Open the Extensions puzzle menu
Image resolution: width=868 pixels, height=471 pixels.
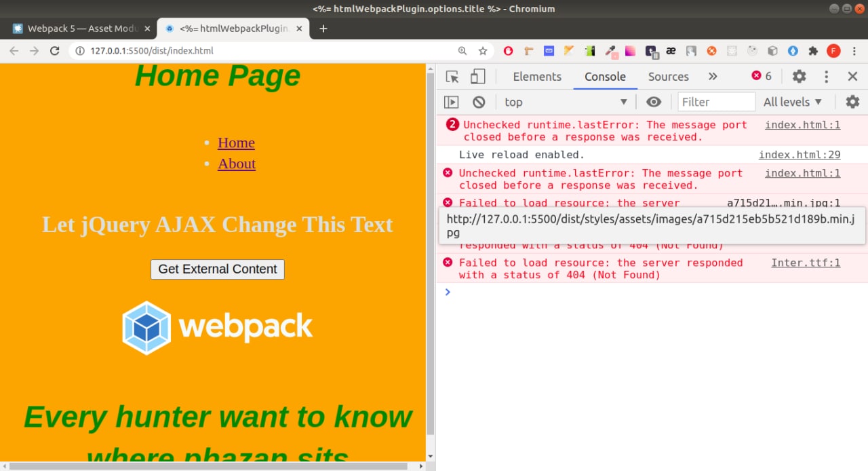click(x=813, y=51)
